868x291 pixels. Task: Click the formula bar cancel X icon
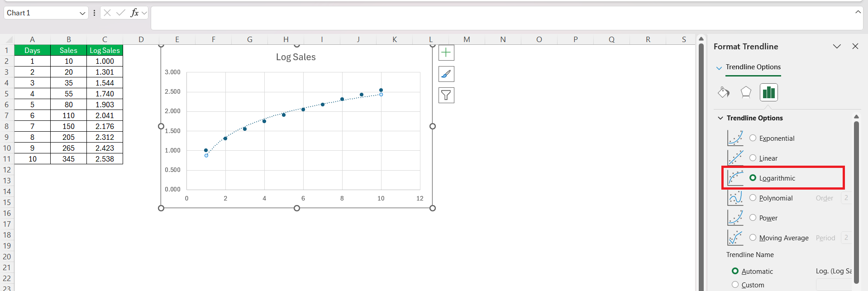[107, 13]
